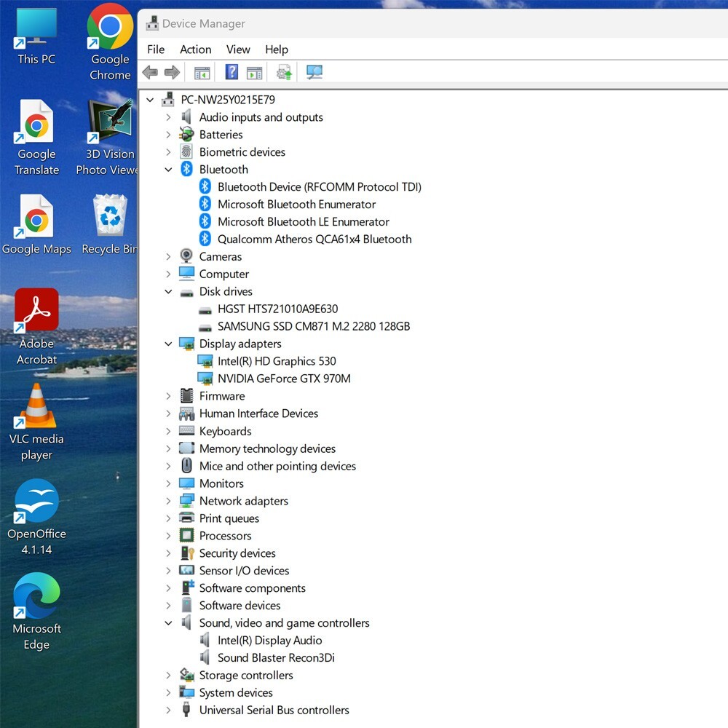Click the Memory technology devices label

coord(267,448)
